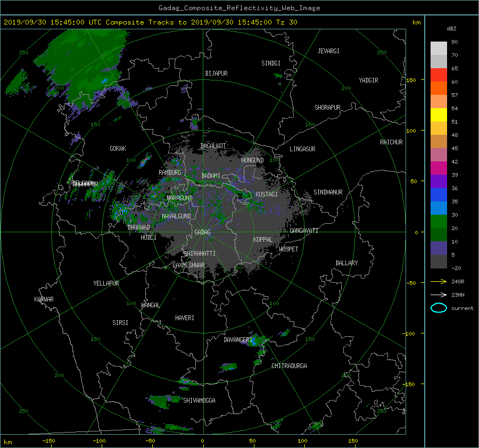
Task: Select the SINDGI label
Action: (271, 63)
